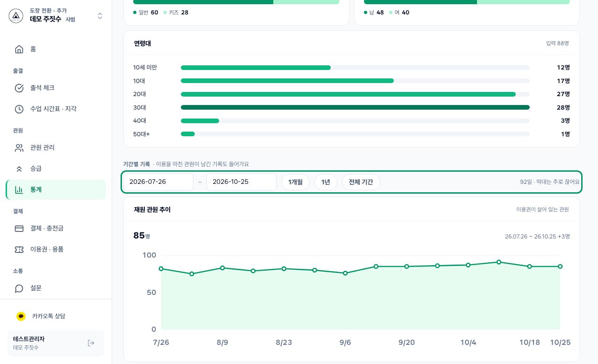The width and height of the screenshot is (598, 364).
Task: Open 관원 관리 people icon
Action: [x=19, y=148]
